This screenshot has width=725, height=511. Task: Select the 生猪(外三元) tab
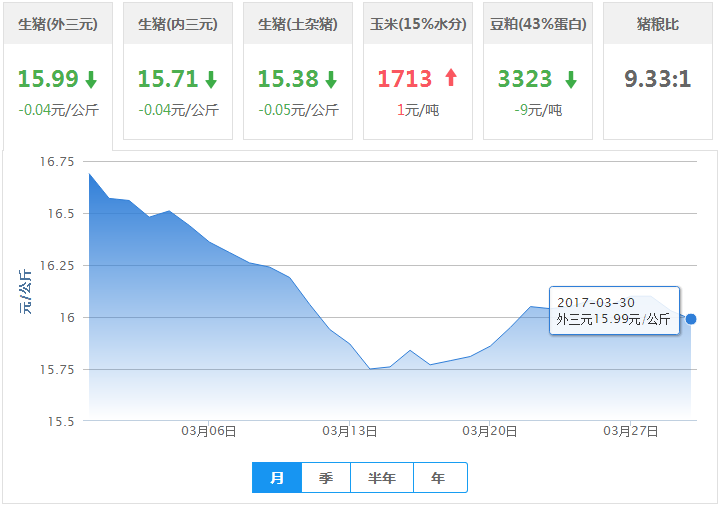tap(58, 23)
